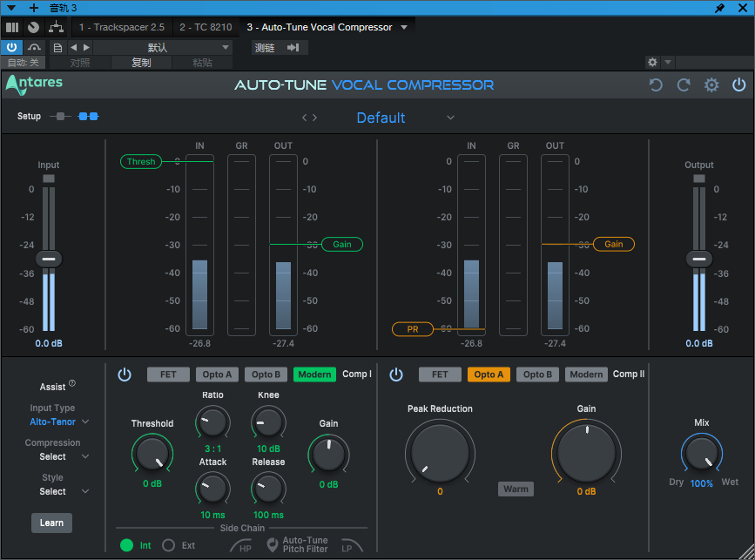755x560 pixels.
Task: Select Opto B mode for Comp I
Action: point(266,374)
